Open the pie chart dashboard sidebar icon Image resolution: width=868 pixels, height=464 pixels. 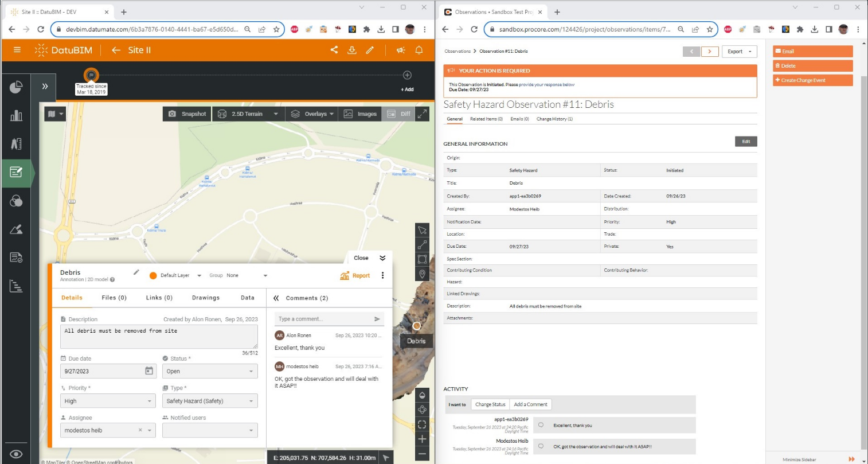pyautogui.click(x=16, y=87)
